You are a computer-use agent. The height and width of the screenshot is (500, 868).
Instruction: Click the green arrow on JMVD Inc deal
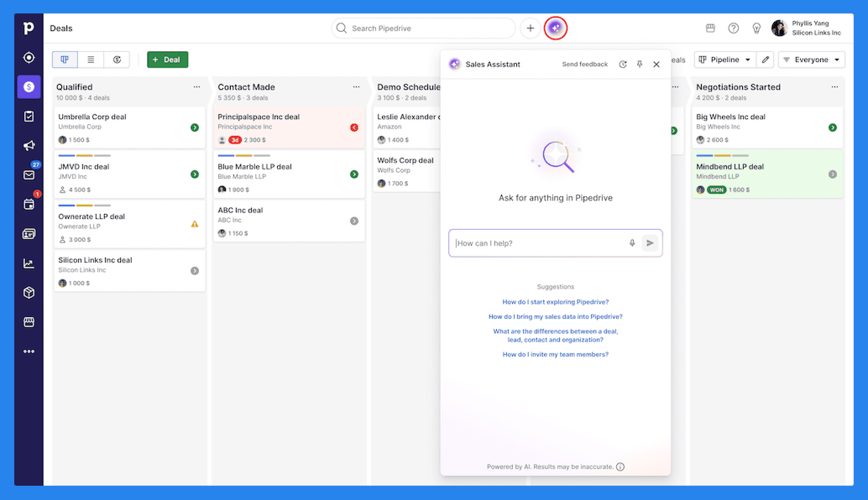pyautogui.click(x=195, y=174)
